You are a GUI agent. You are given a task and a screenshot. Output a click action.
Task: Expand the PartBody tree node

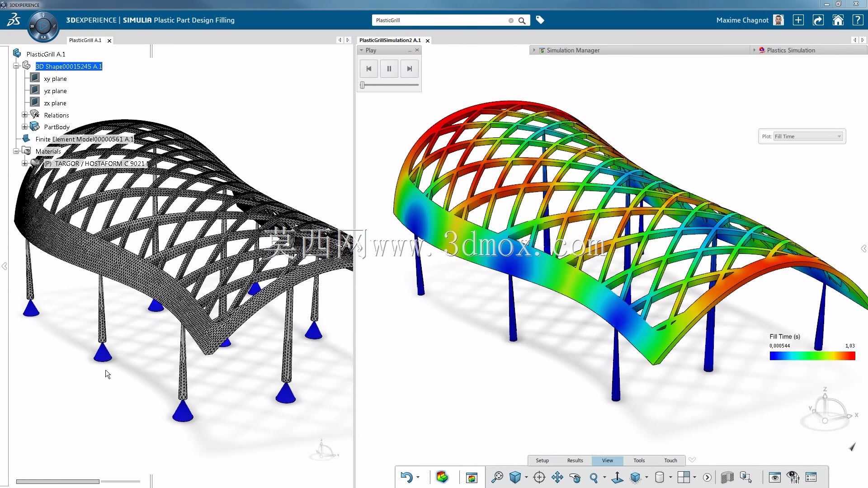(x=25, y=127)
